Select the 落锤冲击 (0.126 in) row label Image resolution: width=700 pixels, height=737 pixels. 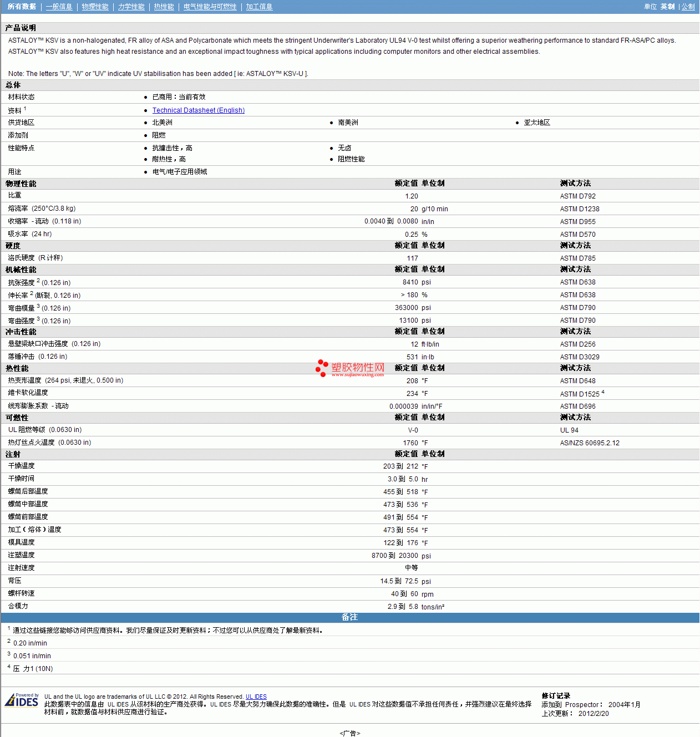tap(38, 357)
